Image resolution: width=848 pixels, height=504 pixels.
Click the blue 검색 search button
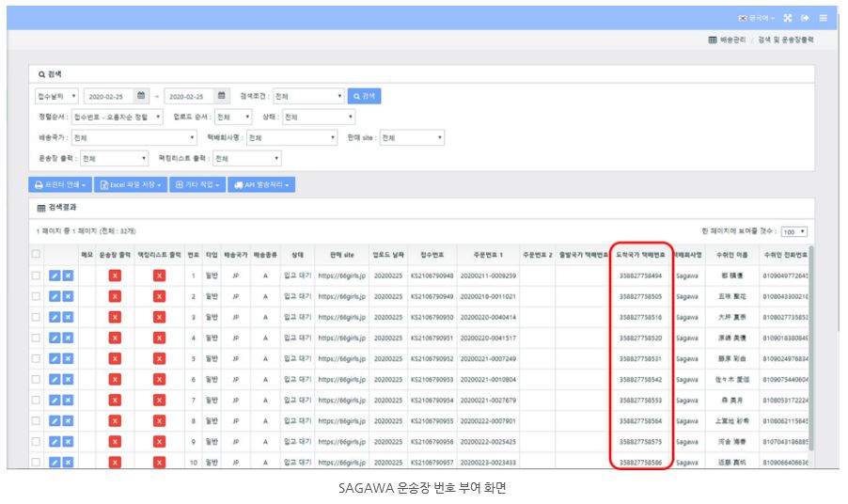point(364,96)
